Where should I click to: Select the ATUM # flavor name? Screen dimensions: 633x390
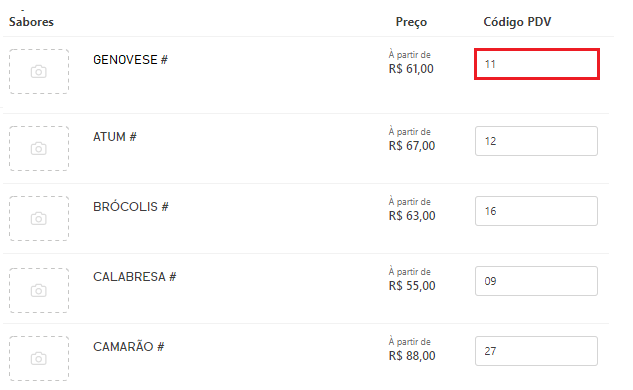tap(115, 137)
